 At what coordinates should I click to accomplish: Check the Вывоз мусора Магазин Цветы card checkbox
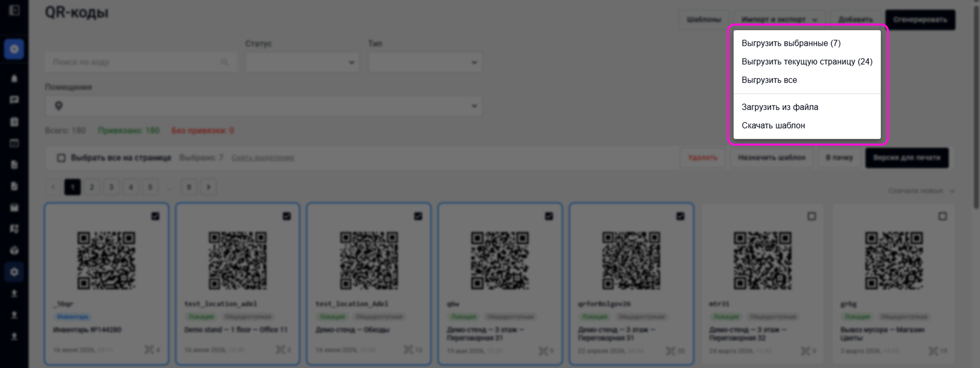click(x=942, y=216)
